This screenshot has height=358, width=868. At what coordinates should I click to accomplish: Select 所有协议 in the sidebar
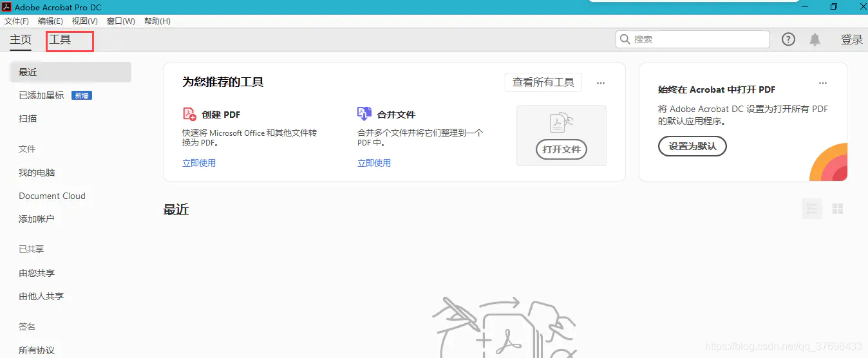[x=37, y=350]
